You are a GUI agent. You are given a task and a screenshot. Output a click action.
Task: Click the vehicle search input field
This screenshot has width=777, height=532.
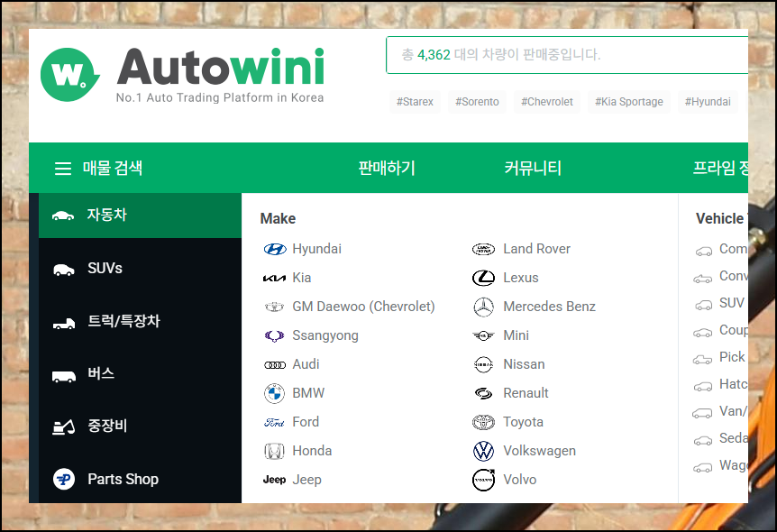pyautogui.click(x=567, y=55)
